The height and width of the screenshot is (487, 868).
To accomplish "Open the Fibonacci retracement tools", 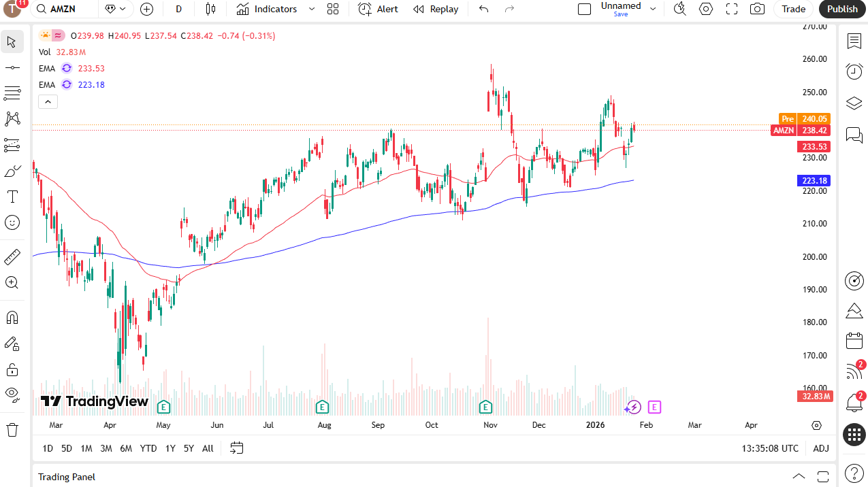I will click(x=12, y=93).
